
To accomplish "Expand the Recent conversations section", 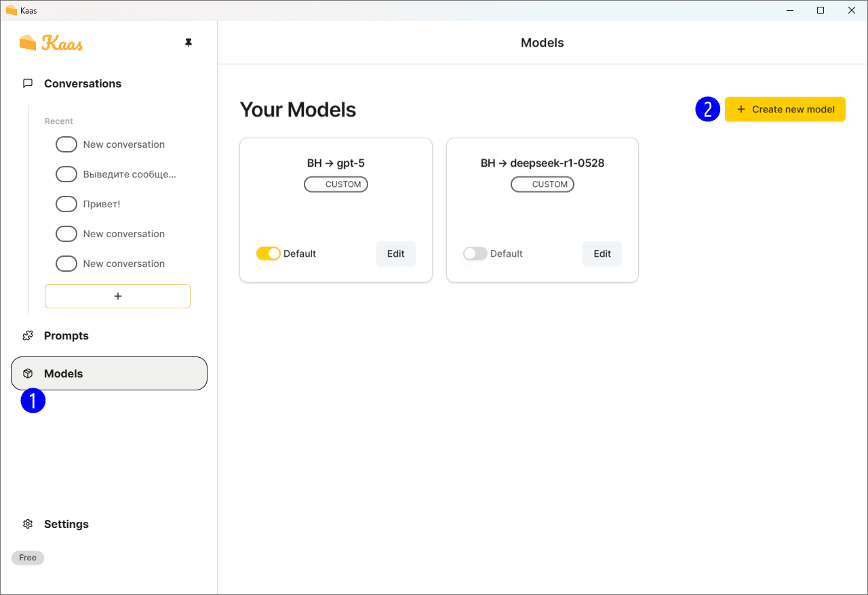I will 58,121.
